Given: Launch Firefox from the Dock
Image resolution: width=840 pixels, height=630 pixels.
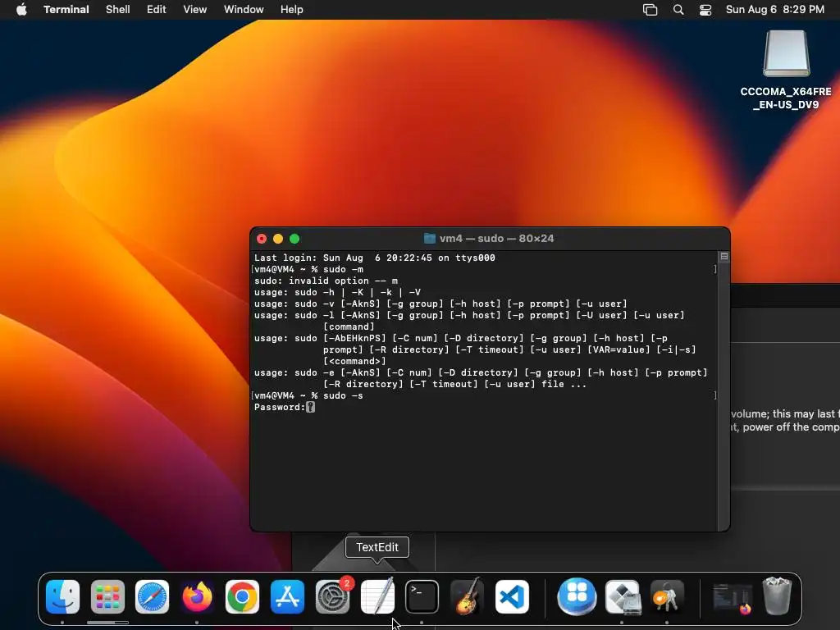Looking at the screenshot, I should pyautogui.click(x=197, y=596).
